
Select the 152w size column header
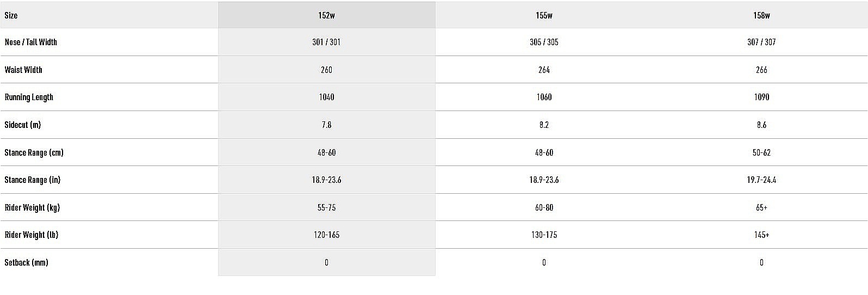coord(326,15)
